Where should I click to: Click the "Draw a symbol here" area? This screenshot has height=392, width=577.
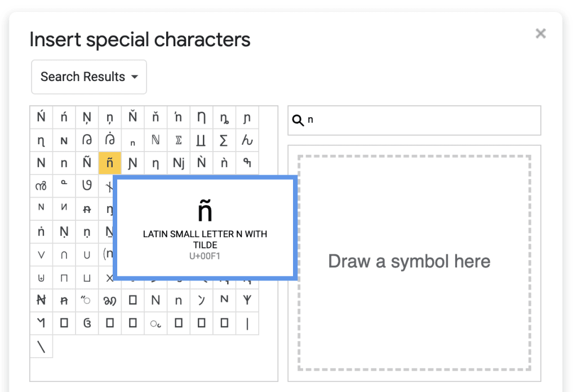coord(414,262)
